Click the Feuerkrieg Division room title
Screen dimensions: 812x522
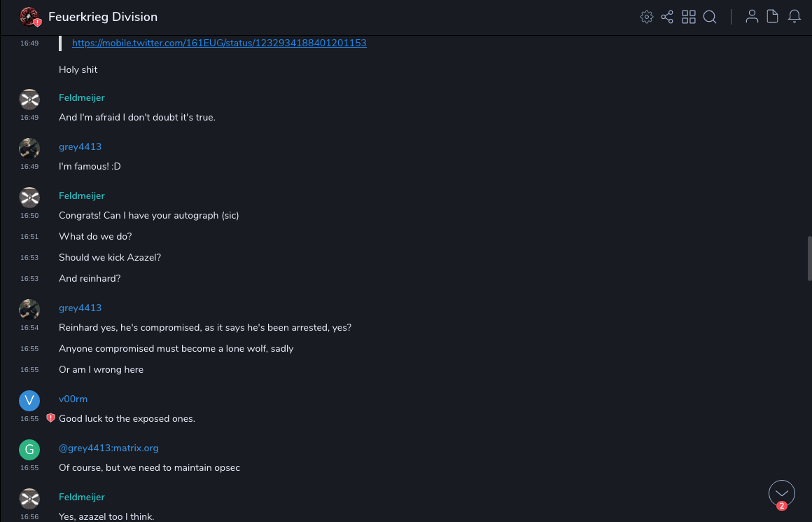pyautogui.click(x=103, y=17)
